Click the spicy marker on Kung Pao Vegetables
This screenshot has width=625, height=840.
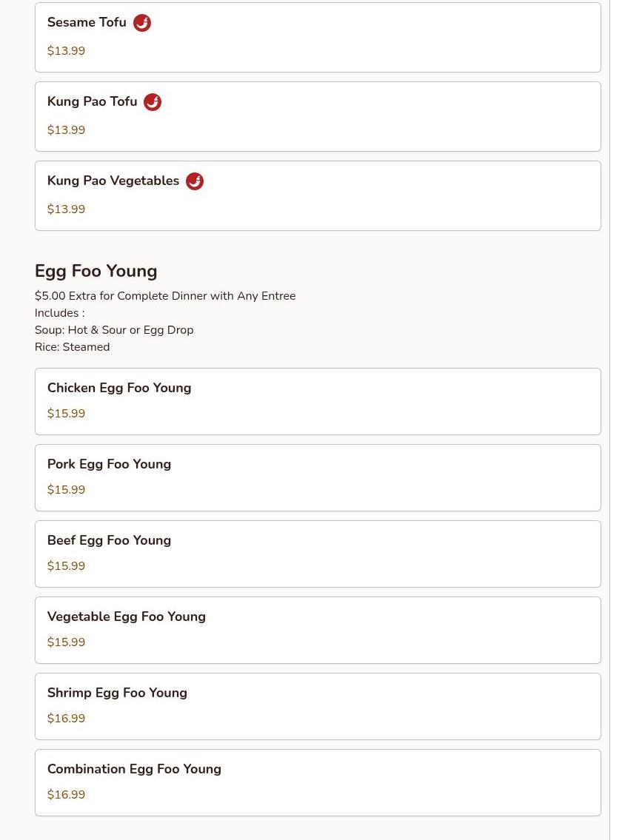click(x=195, y=181)
